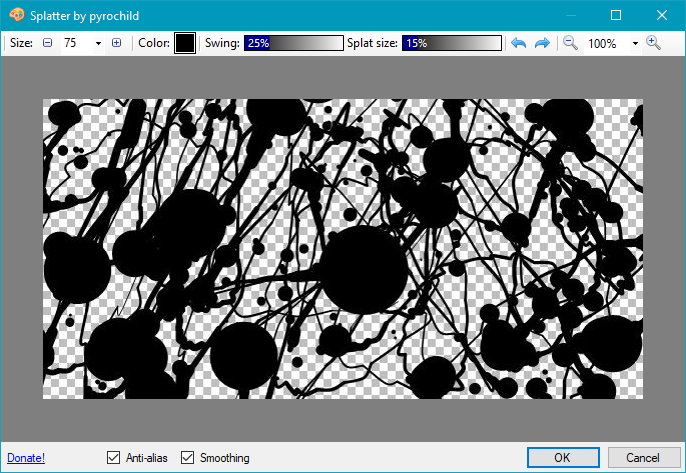This screenshot has width=686, height=473.
Task: Open the black Color swatch picker
Action: click(185, 43)
